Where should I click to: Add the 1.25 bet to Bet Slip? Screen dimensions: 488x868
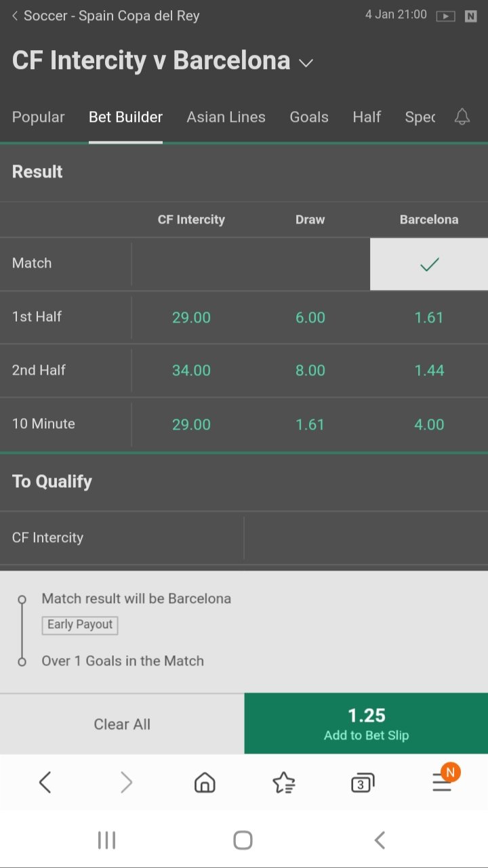click(366, 724)
